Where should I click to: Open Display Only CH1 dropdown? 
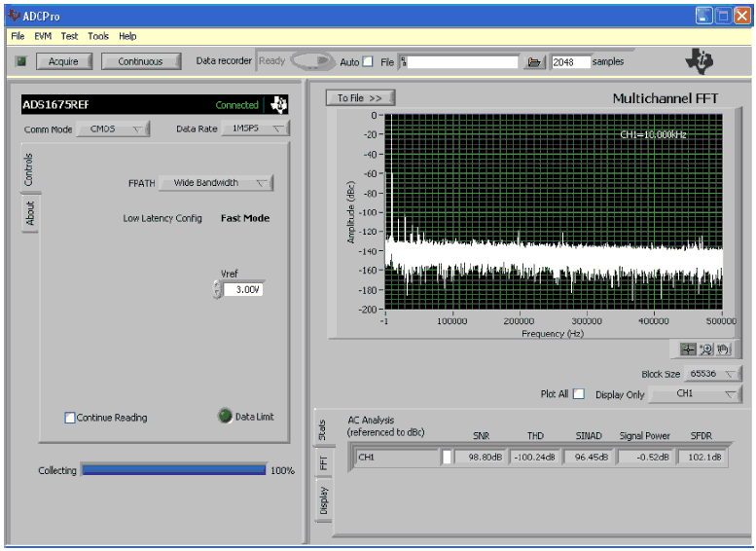click(695, 393)
